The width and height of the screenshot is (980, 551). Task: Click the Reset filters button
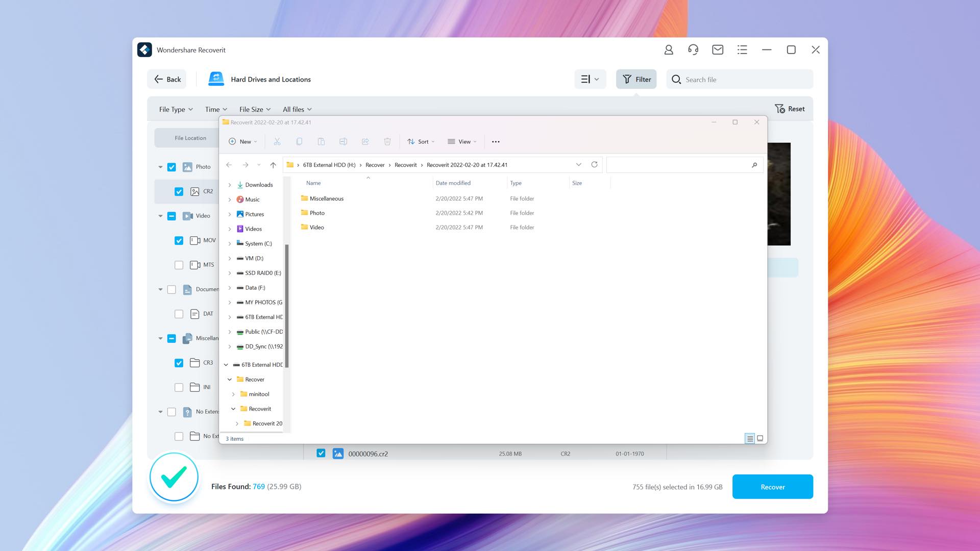pos(790,109)
